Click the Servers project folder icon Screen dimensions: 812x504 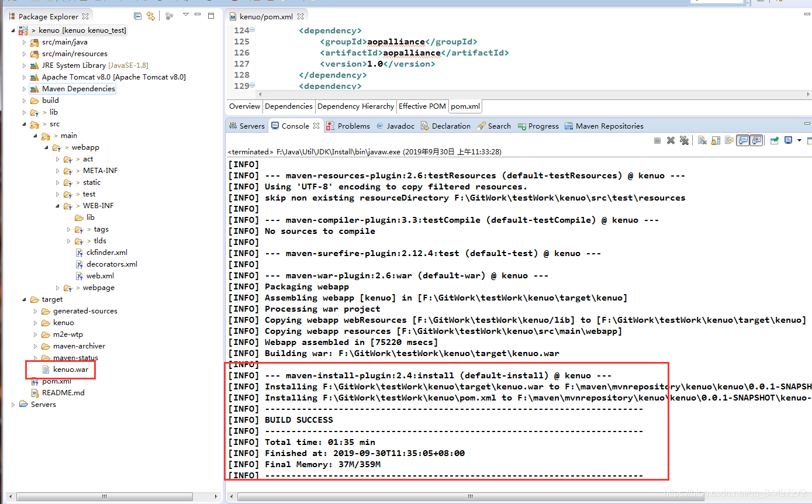coord(24,405)
